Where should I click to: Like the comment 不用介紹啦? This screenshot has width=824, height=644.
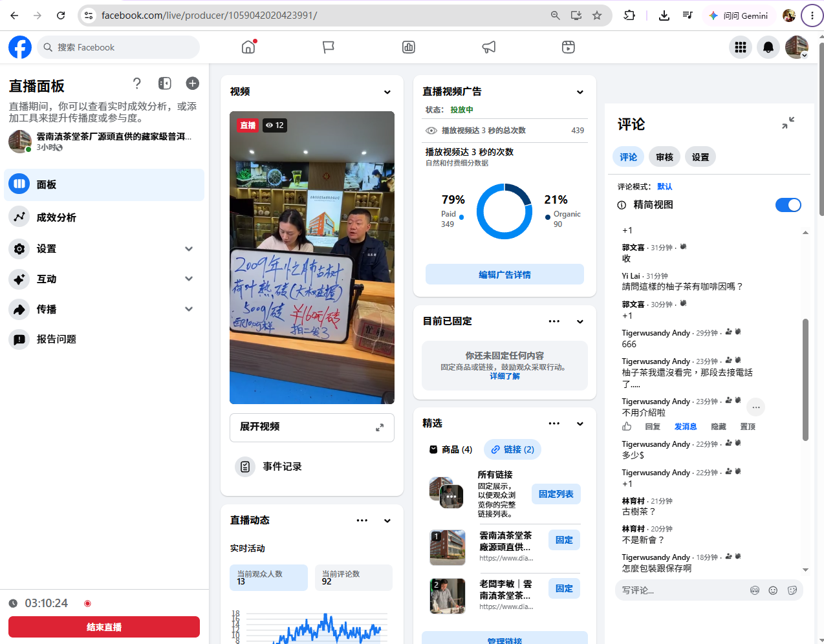[627, 427]
